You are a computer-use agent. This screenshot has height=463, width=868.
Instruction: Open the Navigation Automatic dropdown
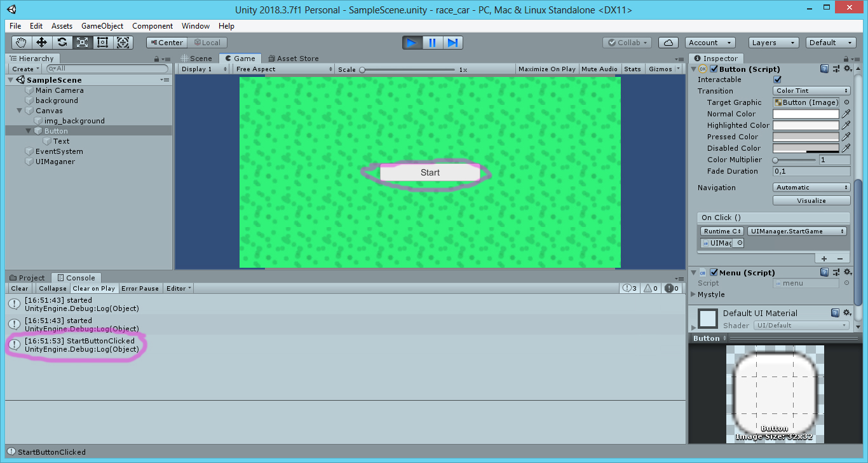click(x=812, y=188)
